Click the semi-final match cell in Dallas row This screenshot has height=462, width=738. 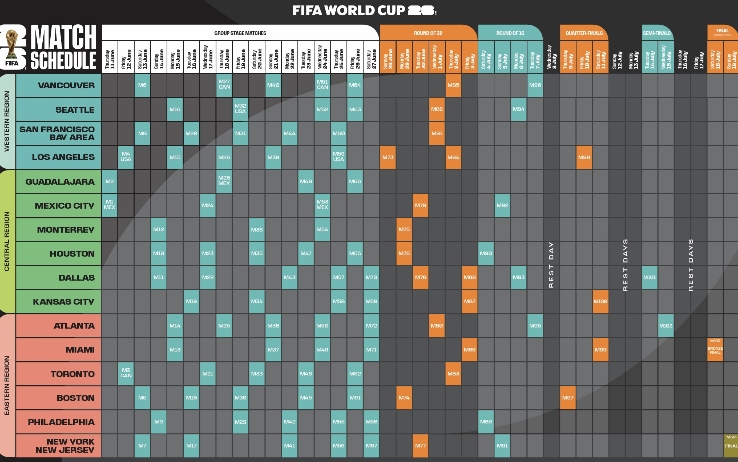(649, 277)
